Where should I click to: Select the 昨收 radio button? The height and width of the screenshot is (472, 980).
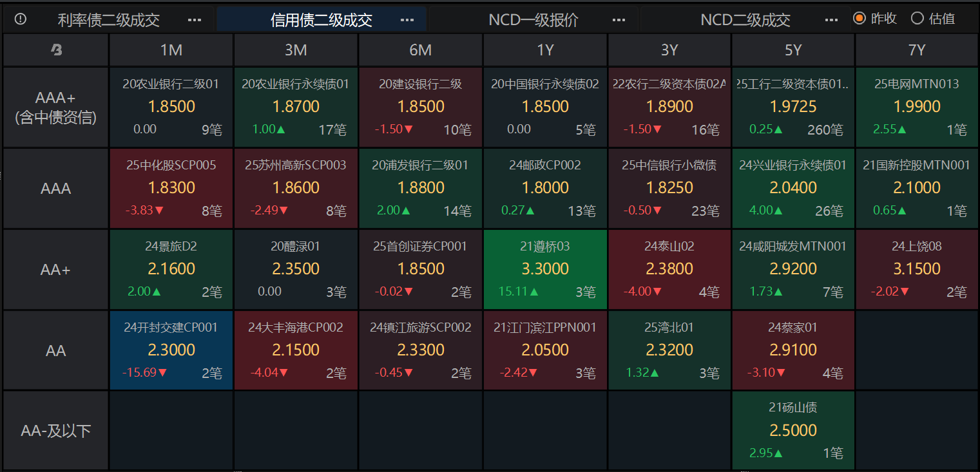859,19
